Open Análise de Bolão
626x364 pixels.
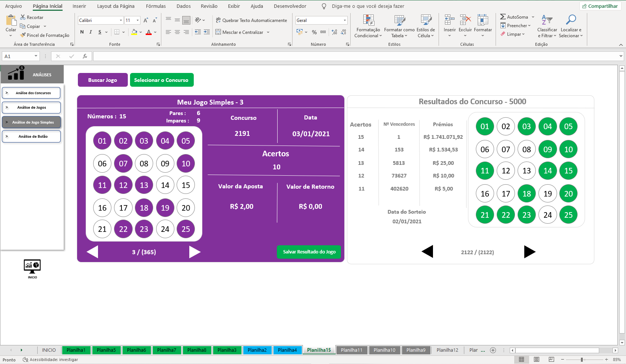[x=31, y=136]
